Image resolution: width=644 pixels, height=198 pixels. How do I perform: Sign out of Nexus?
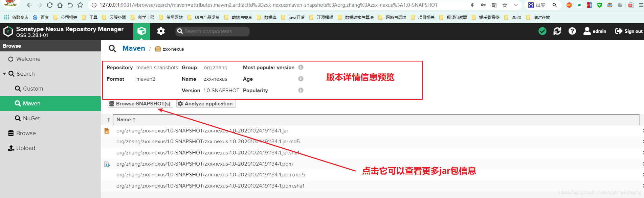coord(629,31)
